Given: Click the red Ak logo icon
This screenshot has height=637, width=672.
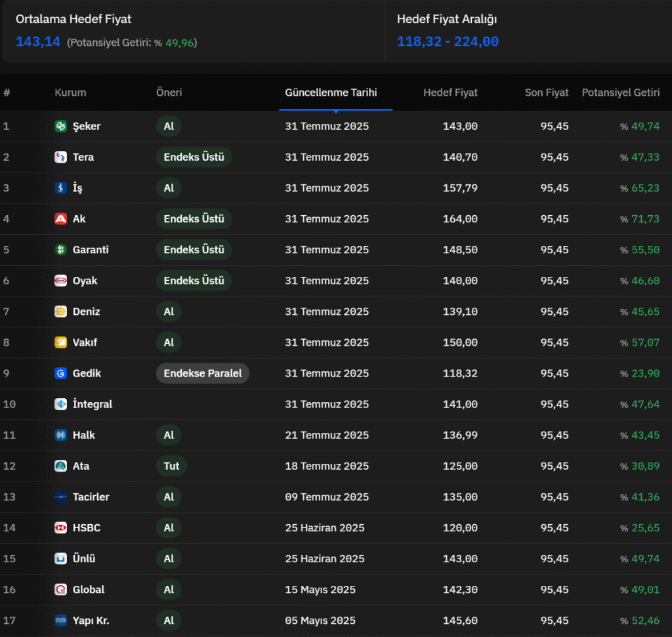Looking at the screenshot, I should coord(61,219).
